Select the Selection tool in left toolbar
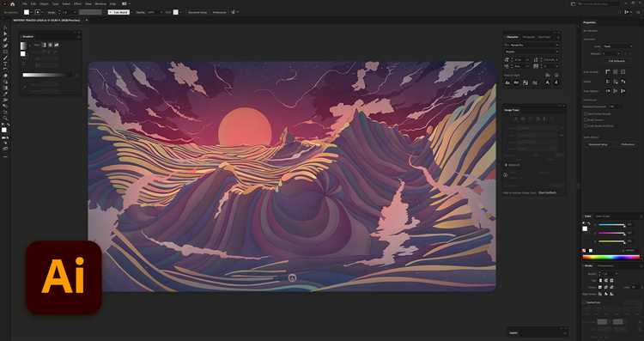 tap(5, 28)
